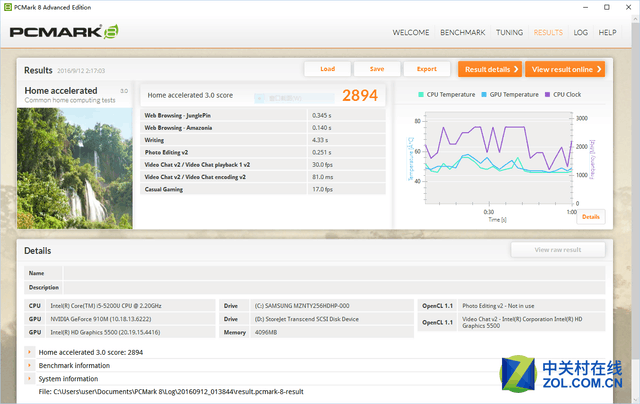Viewport: 640px width, 404px height.
Task: Save the benchmark result
Action: (x=376, y=69)
